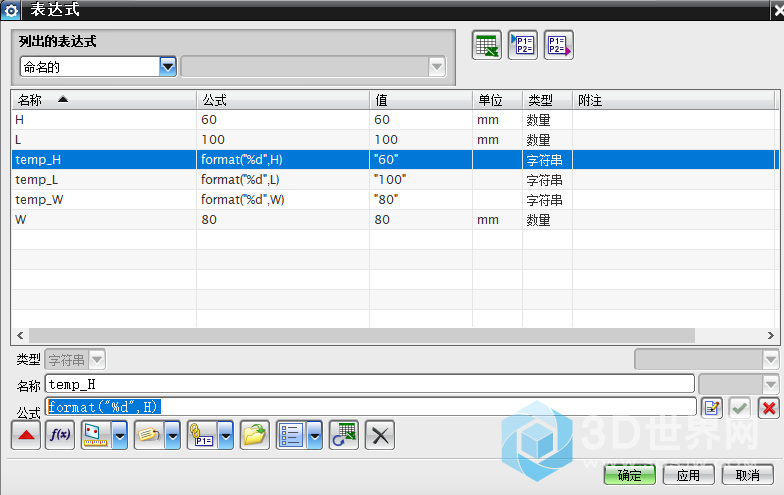Open the extended formula editor icon
The image size is (784, 495).
click(x=711, y=407)
